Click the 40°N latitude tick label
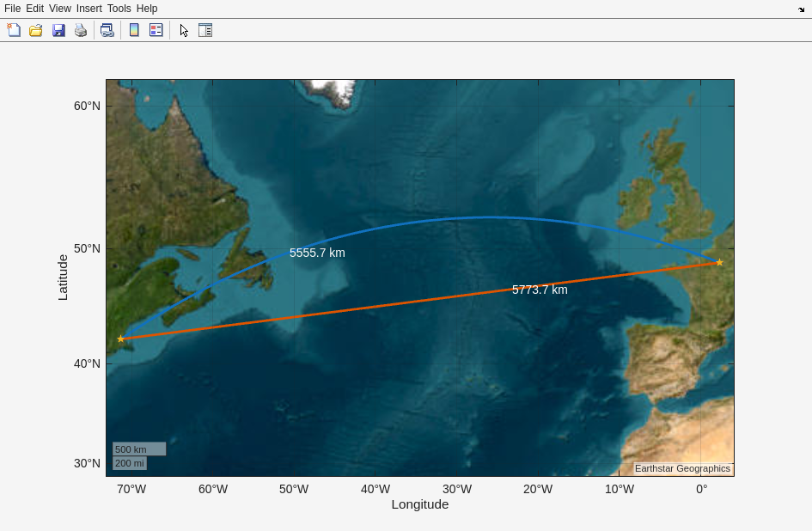This screenshot has width=812, height=531. [x=87, y=363]
